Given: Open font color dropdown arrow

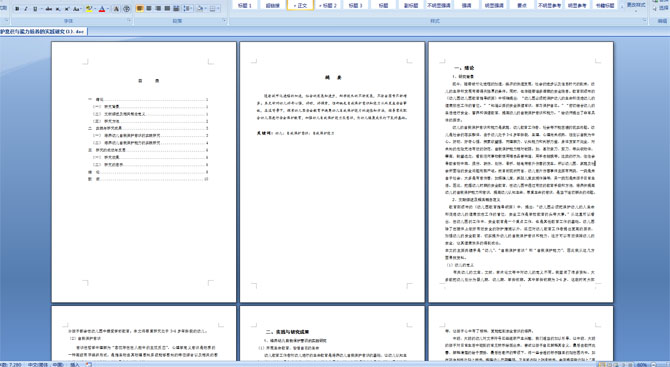Looking at the screenshot, I should (108, 9).
